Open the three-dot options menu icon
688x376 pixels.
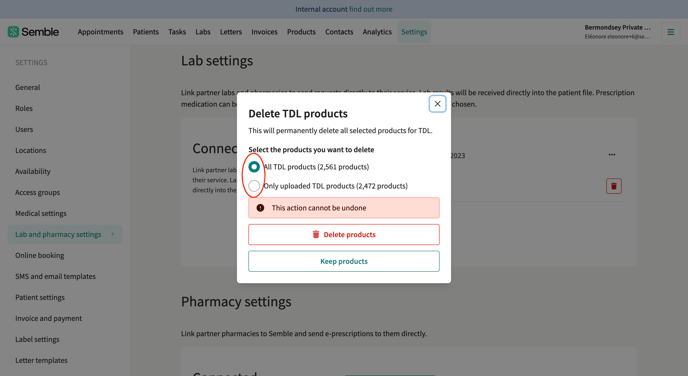click(612, 154)
